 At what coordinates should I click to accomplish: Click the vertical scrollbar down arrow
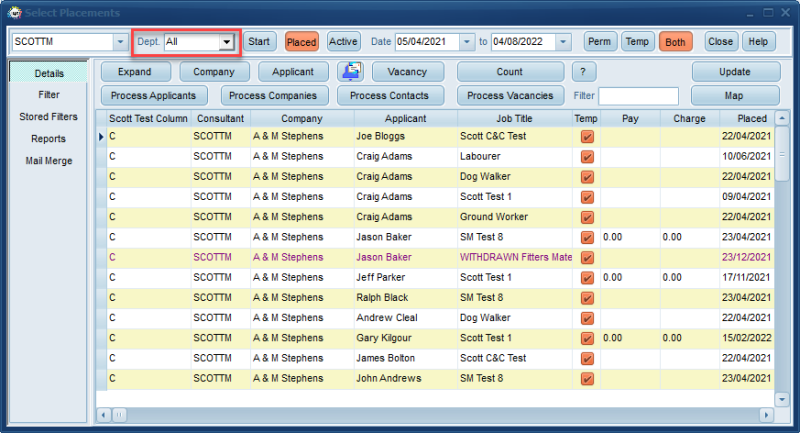(x=782, y=399)
